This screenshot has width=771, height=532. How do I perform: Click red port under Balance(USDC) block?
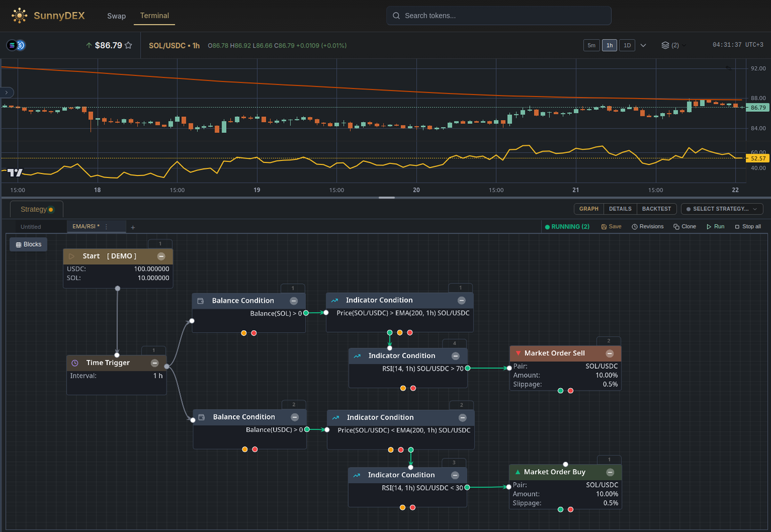tap(255, 449)
